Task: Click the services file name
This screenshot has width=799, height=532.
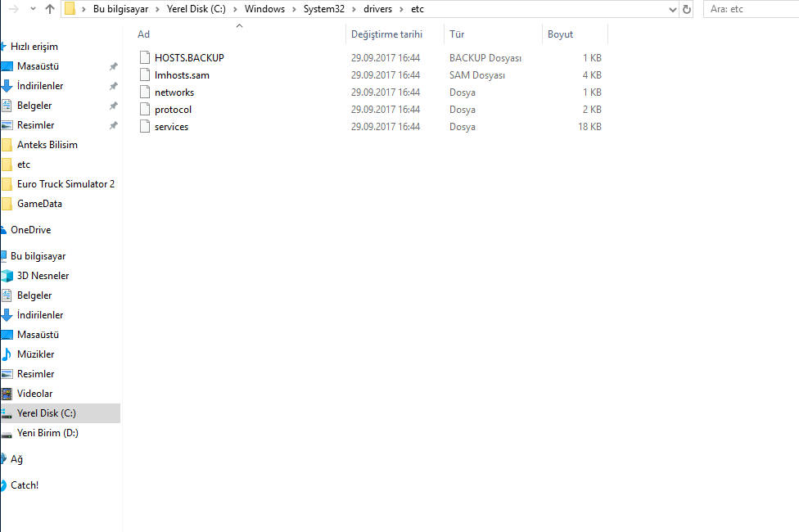Action: click(171, 127)
